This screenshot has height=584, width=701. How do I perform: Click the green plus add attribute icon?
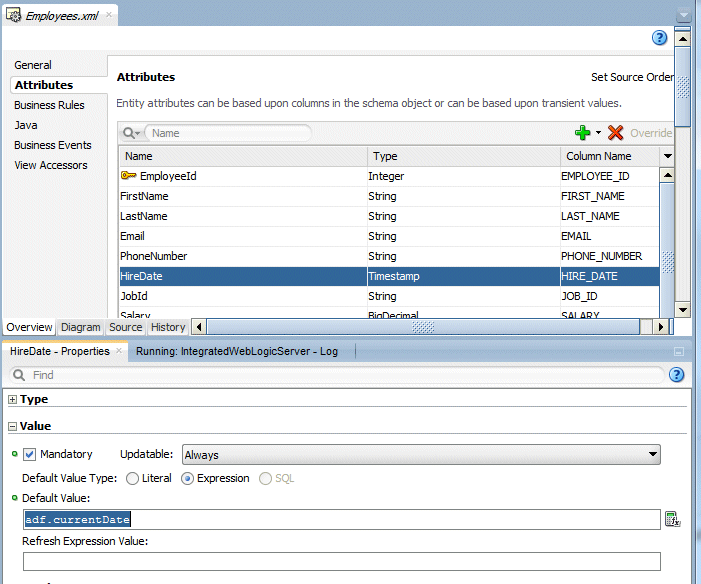(x=582, y=133)
